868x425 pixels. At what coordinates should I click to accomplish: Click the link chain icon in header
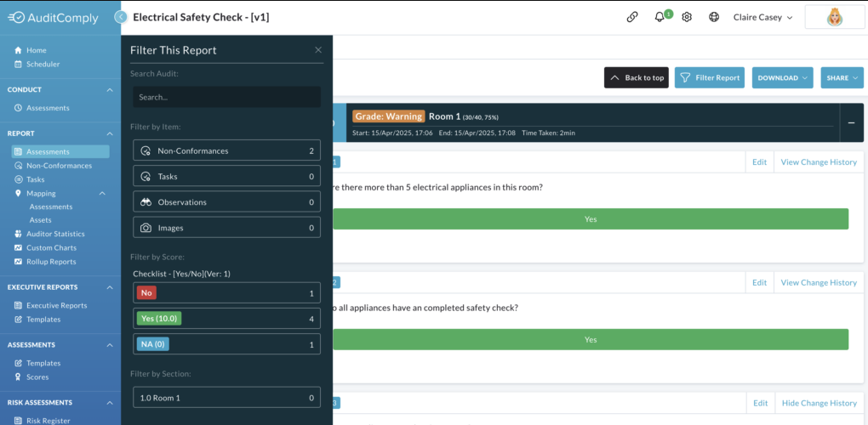pos(631,17)
